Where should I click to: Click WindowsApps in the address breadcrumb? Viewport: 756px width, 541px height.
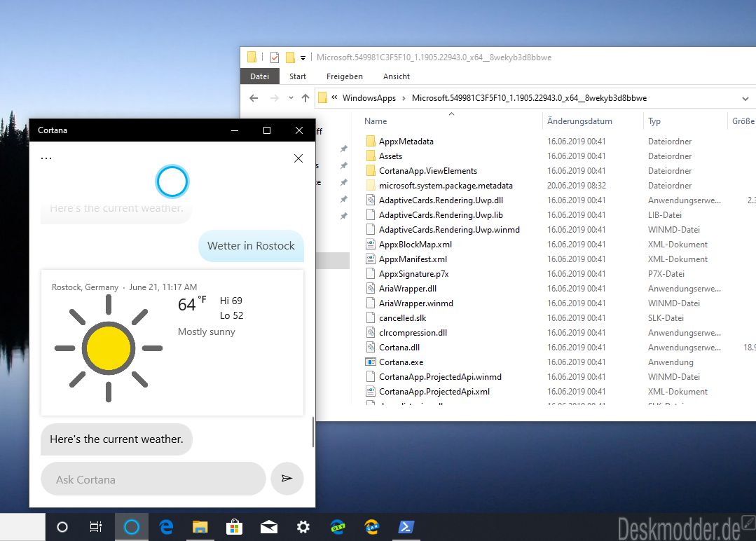pos(369,98)
